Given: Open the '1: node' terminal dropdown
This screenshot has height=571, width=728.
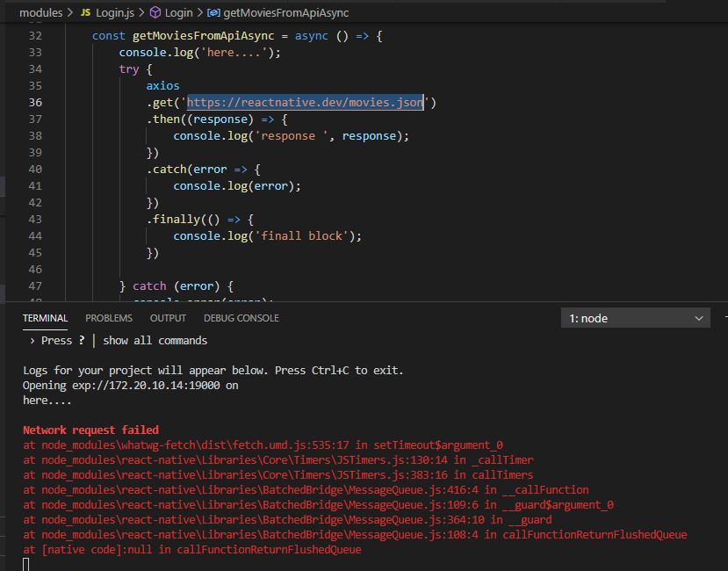Looking at the screenshot, I should [635, 318].
